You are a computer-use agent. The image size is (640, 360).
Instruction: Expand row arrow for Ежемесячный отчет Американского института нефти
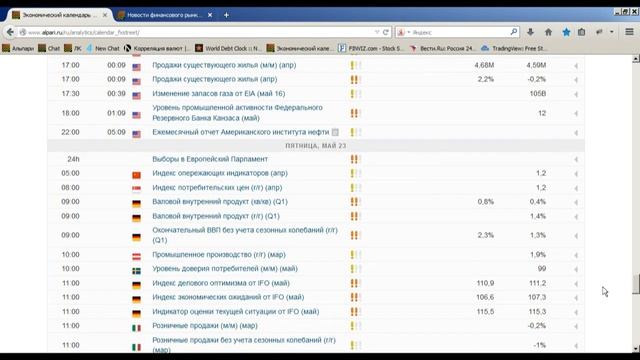click(x=576, y=133)
